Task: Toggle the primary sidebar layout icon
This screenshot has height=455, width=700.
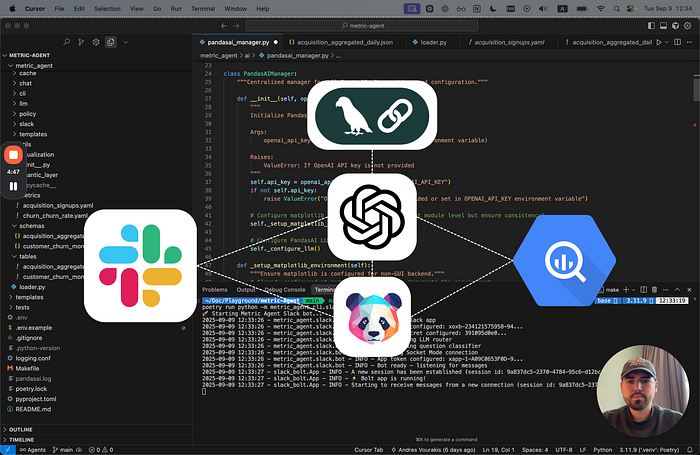Action: coord(651,26)
